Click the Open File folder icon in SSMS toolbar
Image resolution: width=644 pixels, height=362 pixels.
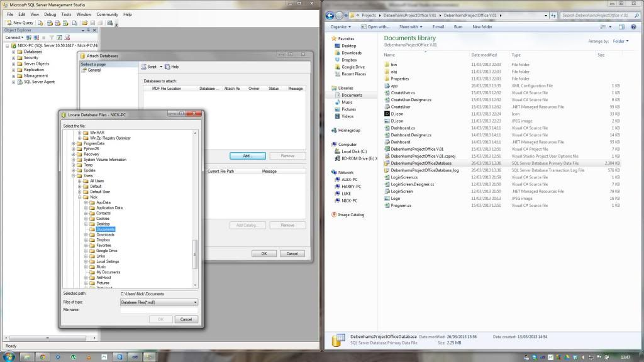pyautogui.click(x=84, y=23)
